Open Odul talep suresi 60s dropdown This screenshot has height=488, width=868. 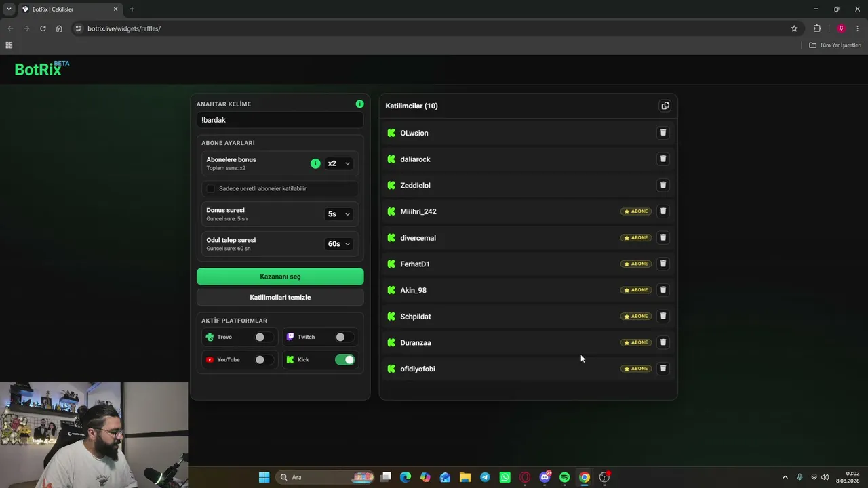339,244
